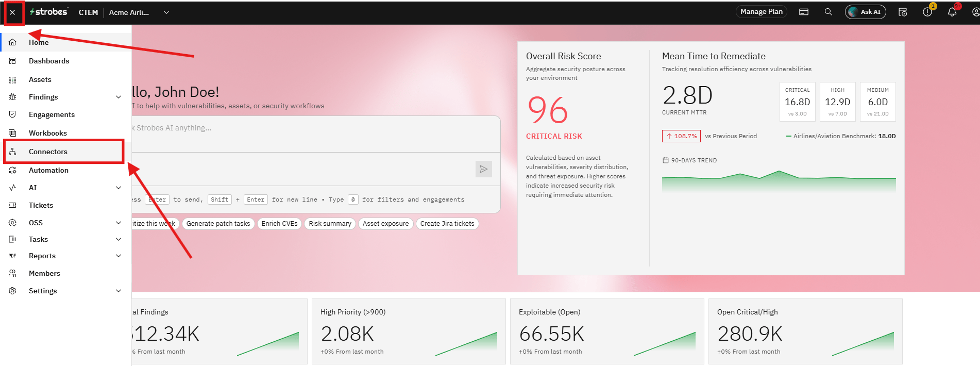Open the billing card icon in top bar
980x366 pixels.
click(804, 12)
